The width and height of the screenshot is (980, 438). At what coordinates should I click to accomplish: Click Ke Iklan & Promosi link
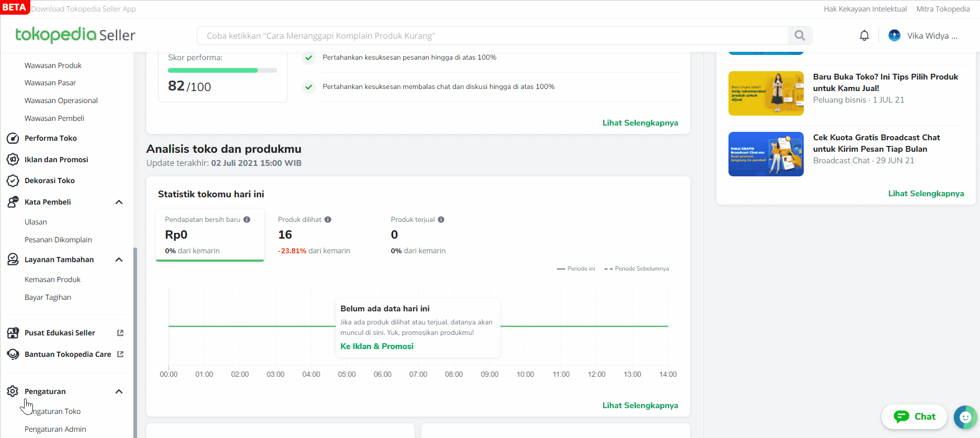(377, 346)
